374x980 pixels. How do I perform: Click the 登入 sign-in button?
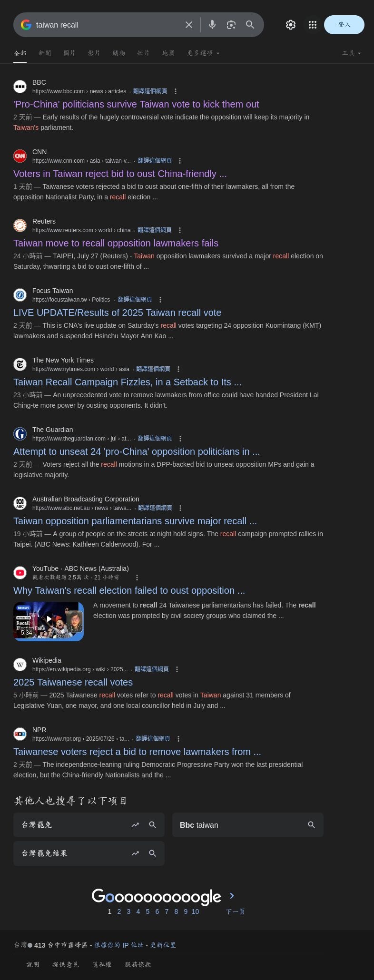344,25
